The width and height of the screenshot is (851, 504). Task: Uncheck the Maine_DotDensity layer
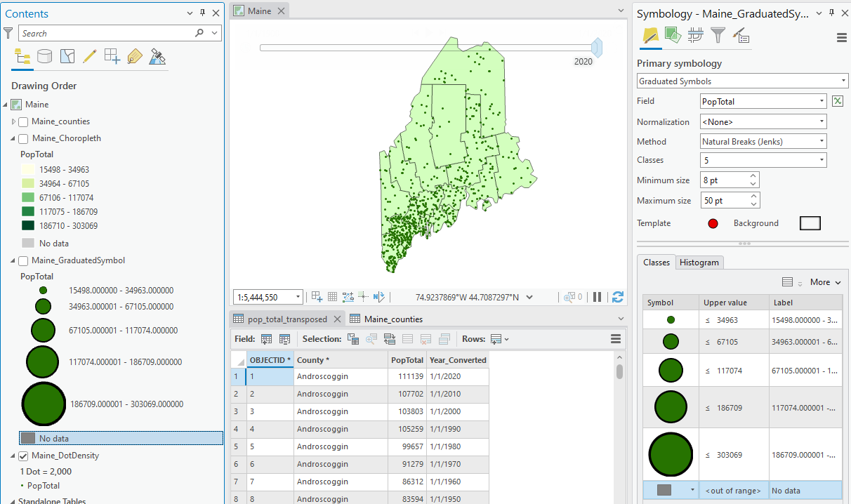pos(23,456)
